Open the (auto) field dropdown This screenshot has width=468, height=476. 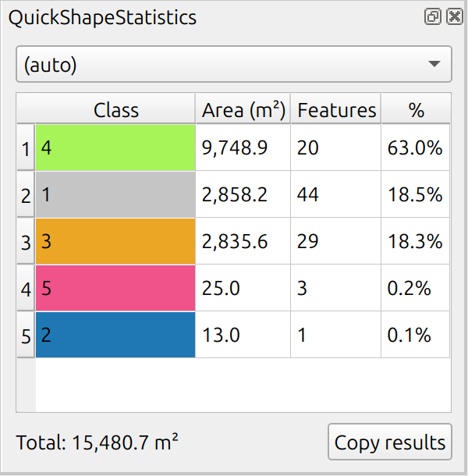(234, 64)
